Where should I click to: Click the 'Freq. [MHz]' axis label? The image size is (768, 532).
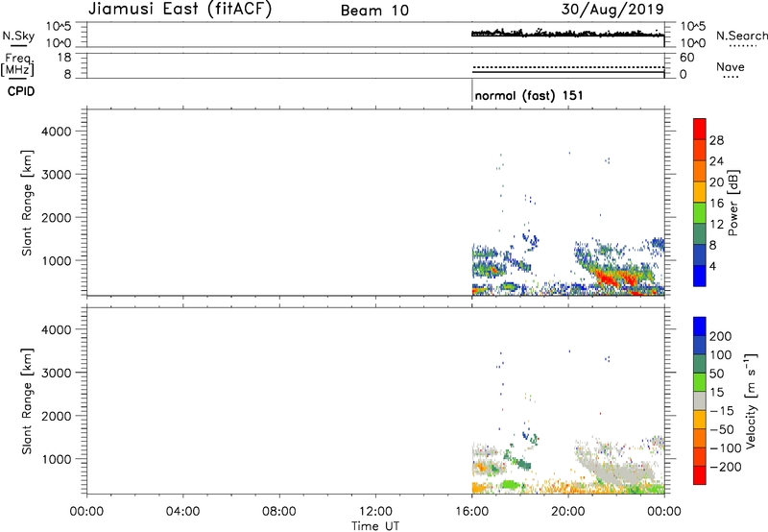(x=17, y=64)
